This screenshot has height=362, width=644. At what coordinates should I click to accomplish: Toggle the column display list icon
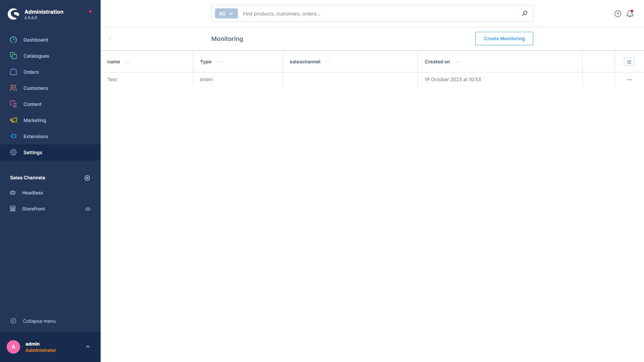point(629,62)
